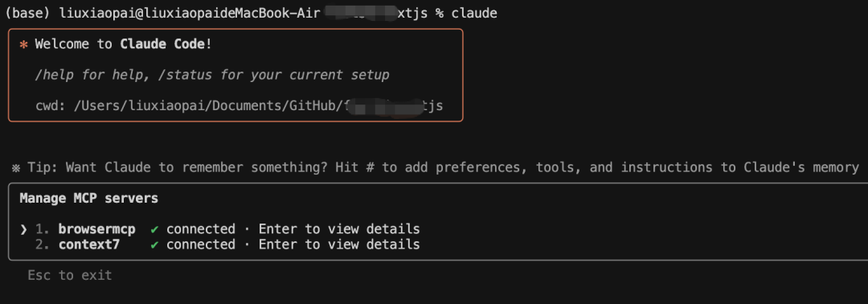The width and height of the screenshot is (868, 304).
Task: Click the Manage MCP servers heading
Action: click(x=89, y=198)
